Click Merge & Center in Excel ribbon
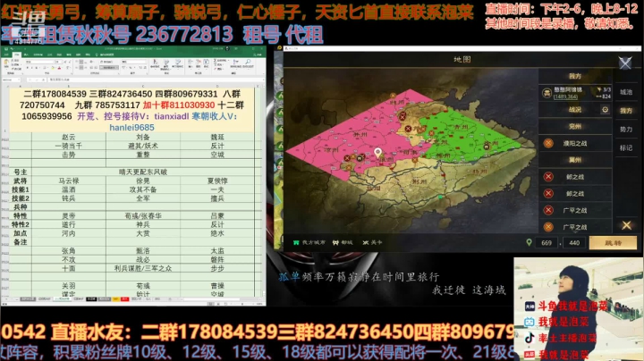 point(109,68)
